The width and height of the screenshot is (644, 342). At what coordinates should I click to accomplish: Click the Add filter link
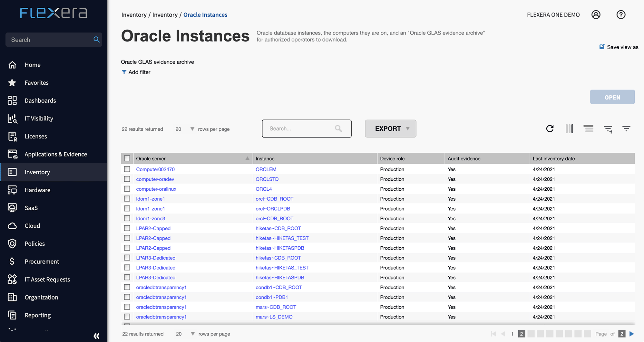(x=139, y=72)
